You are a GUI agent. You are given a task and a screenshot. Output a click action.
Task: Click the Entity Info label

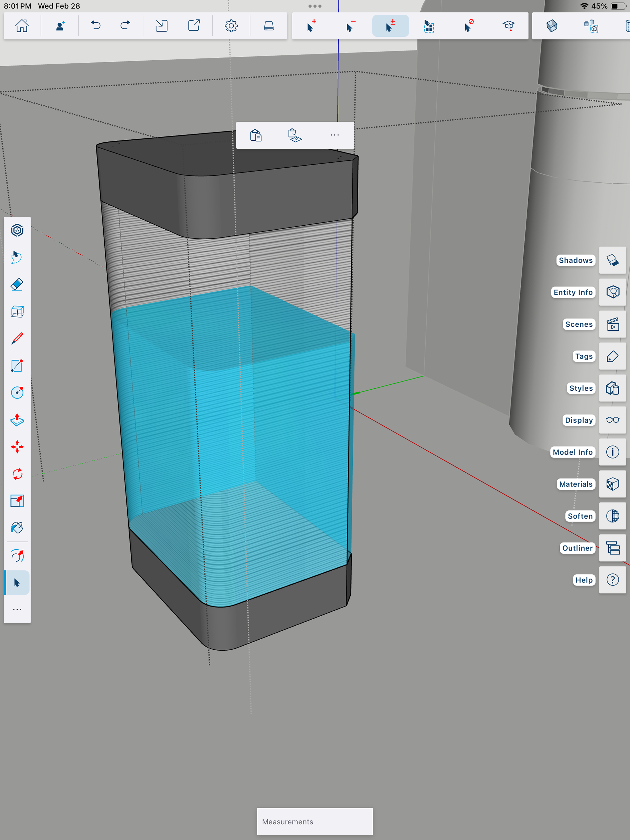(573, 292)
